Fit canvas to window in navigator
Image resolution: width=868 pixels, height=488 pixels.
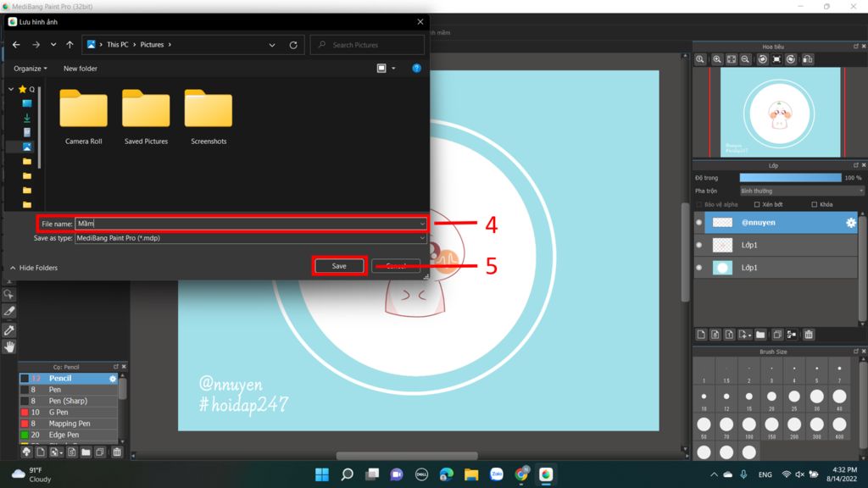(732, 59)
